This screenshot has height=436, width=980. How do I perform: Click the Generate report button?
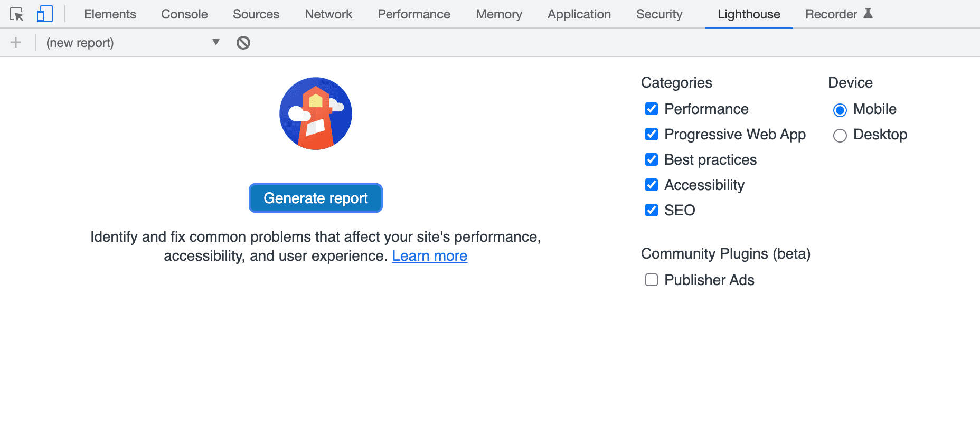(316, 198)
